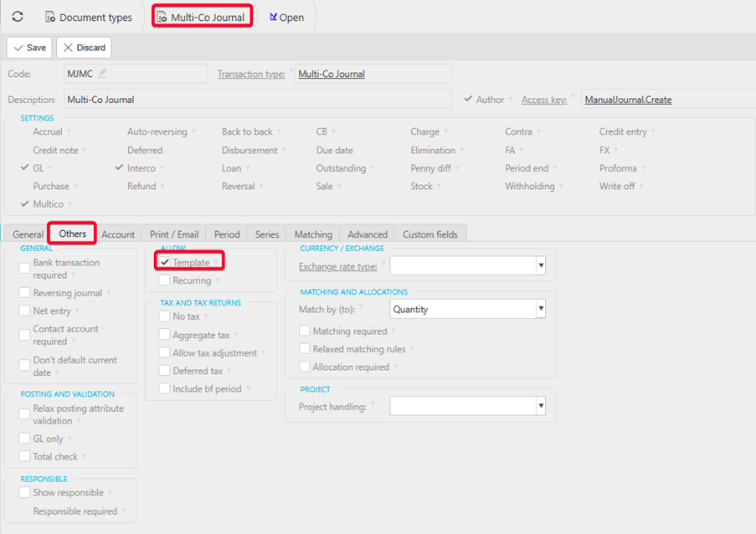Click the Code field containing MJMC

(136, 74)
